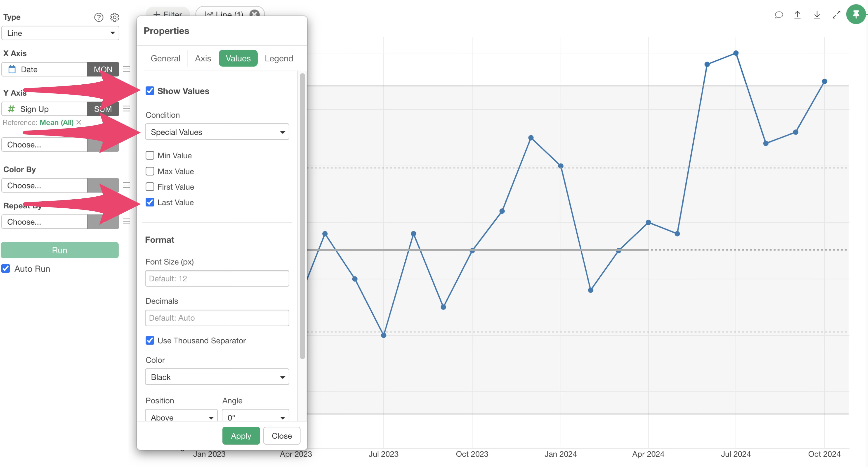This screenshot has width=868, height=467.
Task: Expand the chart Type Line dropdown
Action: 60,33
